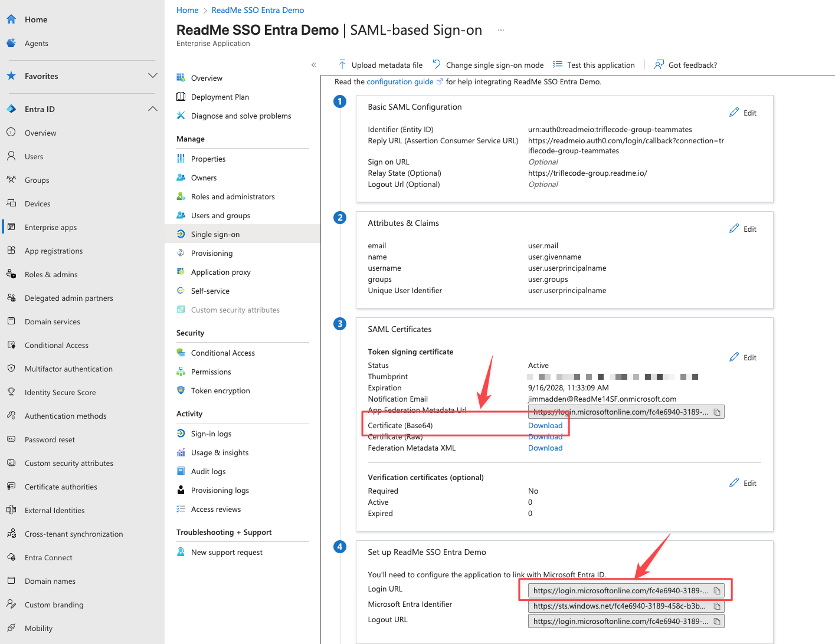This screenshot has width=835, height=644.
Task: Click ReadMe SSO Entra Demo breadcrumb
Action: pos(258,10)
